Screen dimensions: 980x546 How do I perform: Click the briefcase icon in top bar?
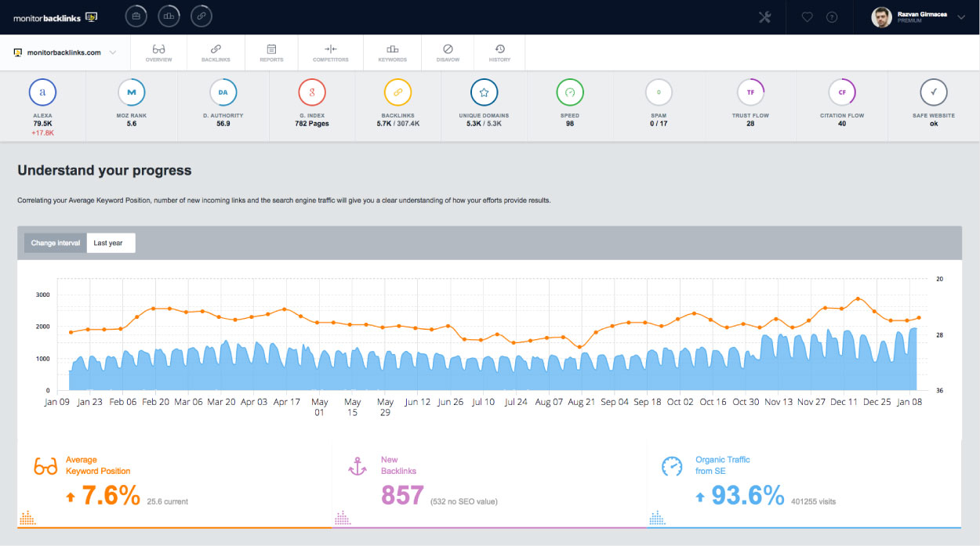pos(136,16)
